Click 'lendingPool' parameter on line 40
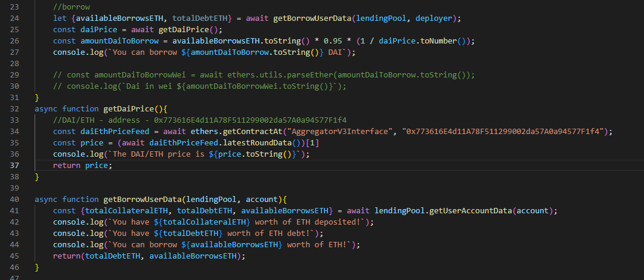The height and width of the screenshot is (280, 644). (212, 200)
